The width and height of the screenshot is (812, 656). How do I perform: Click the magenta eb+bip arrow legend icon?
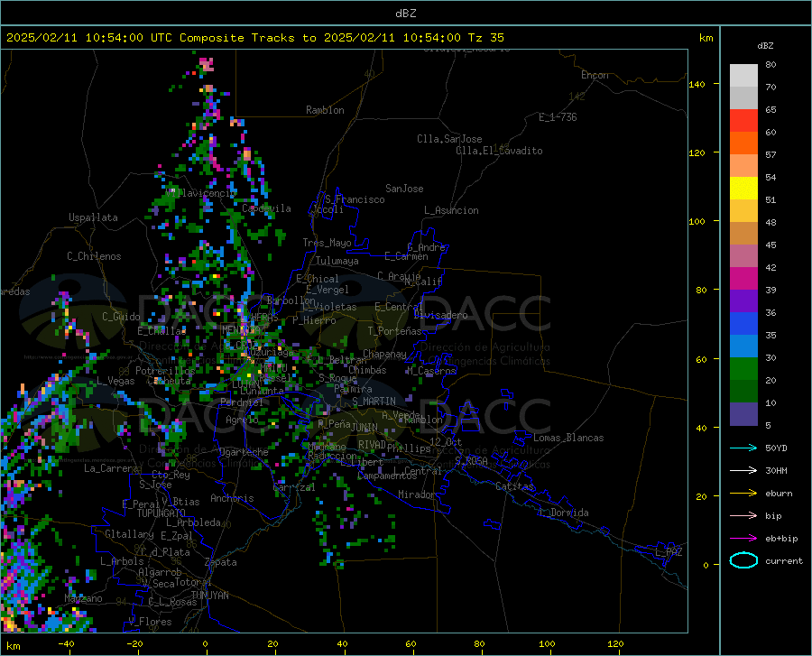point(743,539)
